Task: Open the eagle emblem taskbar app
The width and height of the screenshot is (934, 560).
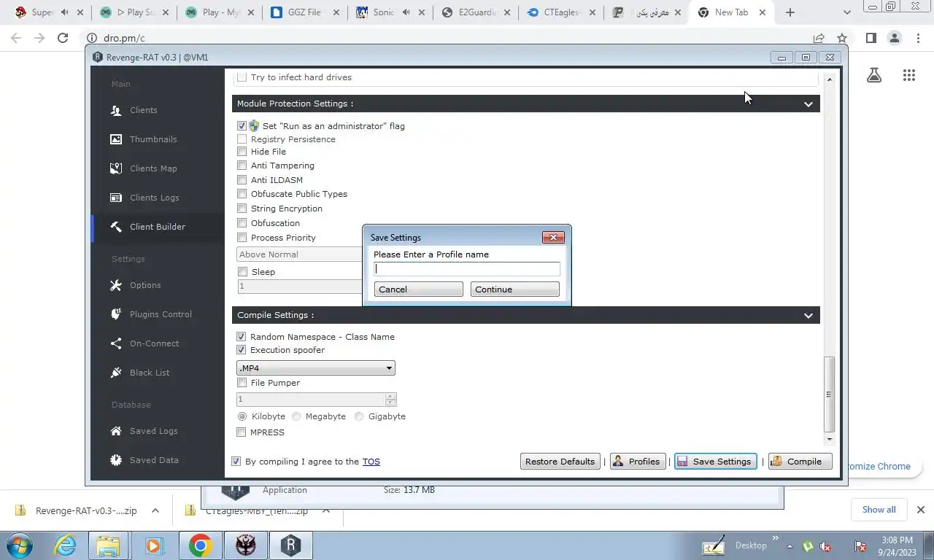Action: [245, 545]
